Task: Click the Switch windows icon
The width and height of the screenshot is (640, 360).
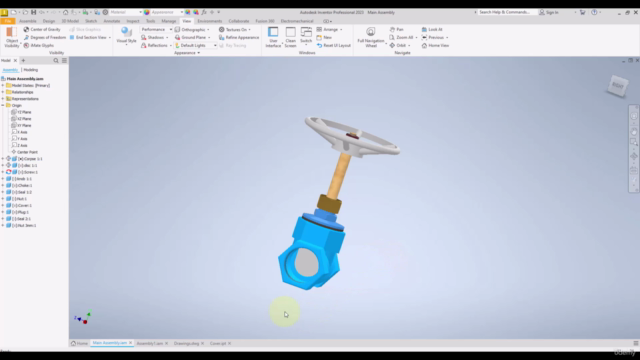Action: point(306,32)
